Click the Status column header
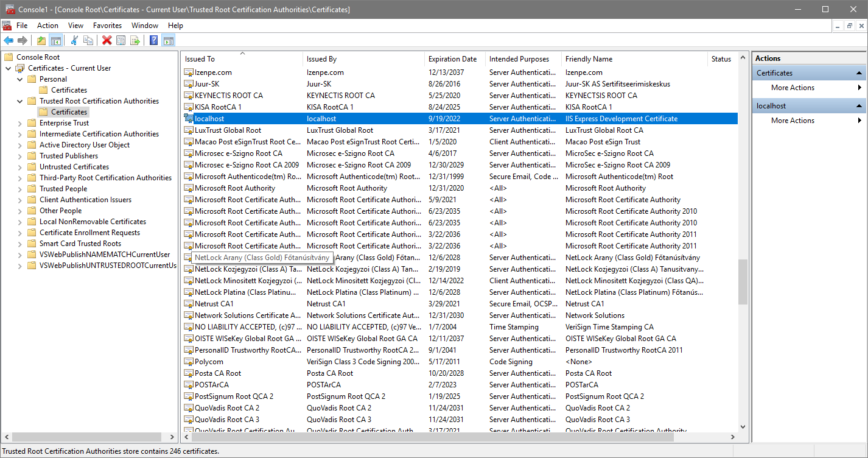 click(723, 59)
